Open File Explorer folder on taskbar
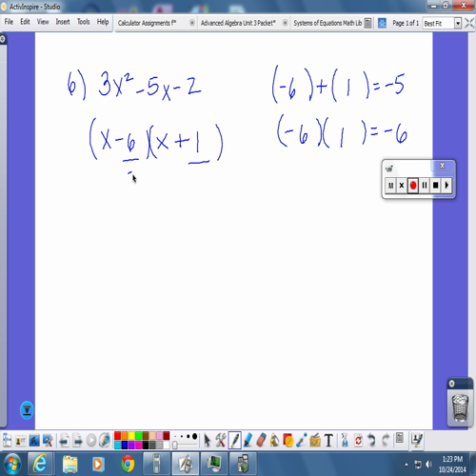This screenshot has height=476, width=476. click(x=69, y=465)
